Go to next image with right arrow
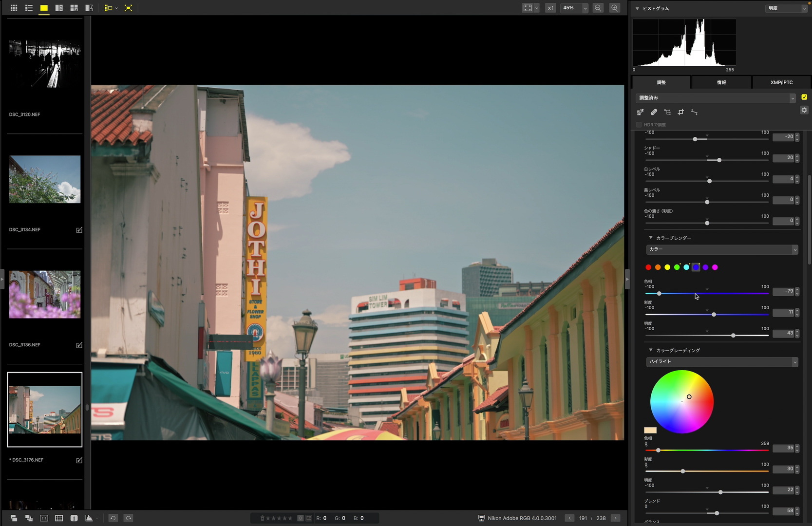Image resolution: width=812 pixels, height=526 pixels. [616, 518]
